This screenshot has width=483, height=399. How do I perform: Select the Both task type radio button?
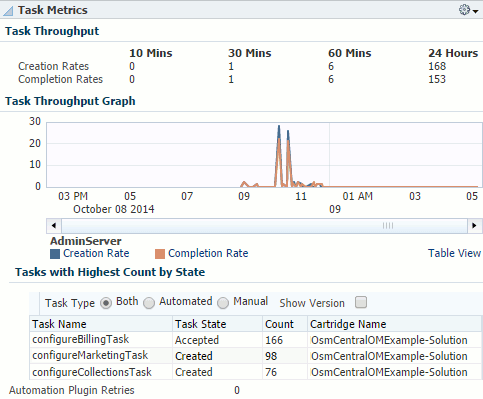point(106,303)
